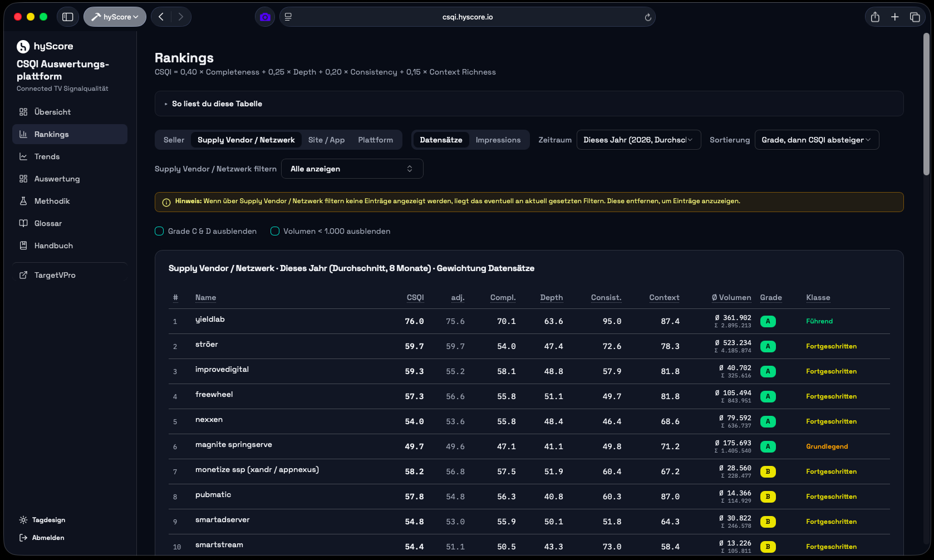
Task: Go back with the browser back arrow
Action: click(x=161, y=17)
